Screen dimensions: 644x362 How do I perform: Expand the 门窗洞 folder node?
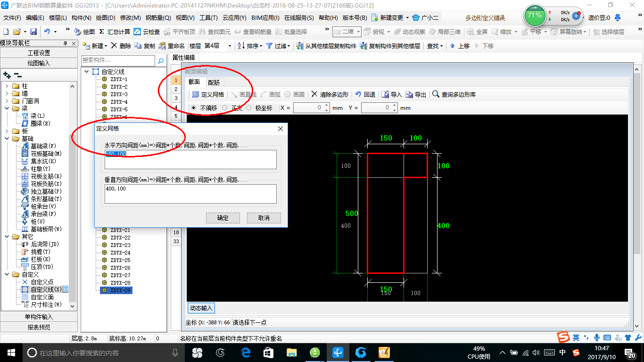(7, 101)
